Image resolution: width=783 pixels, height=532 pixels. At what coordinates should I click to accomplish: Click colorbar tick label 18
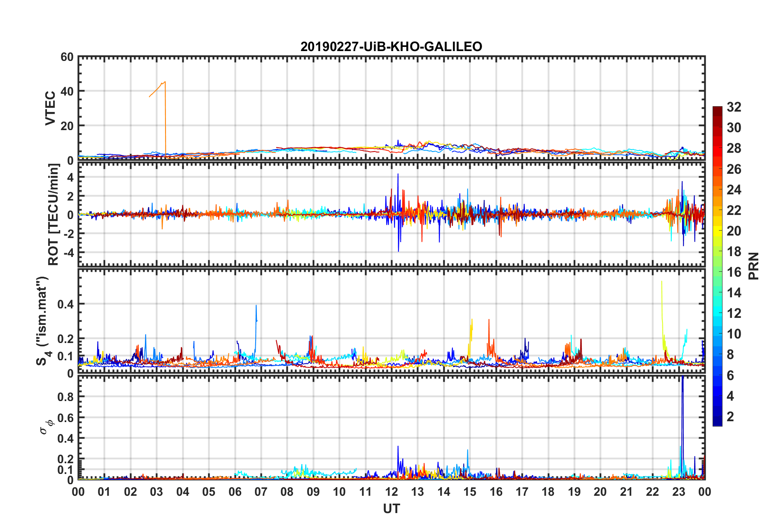[734, 251]
